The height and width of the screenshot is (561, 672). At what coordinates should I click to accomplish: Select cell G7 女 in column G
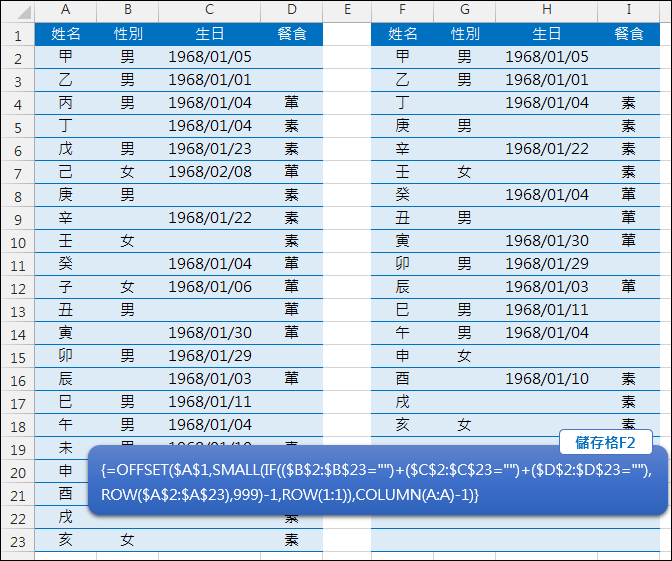(x=465, y=172)
